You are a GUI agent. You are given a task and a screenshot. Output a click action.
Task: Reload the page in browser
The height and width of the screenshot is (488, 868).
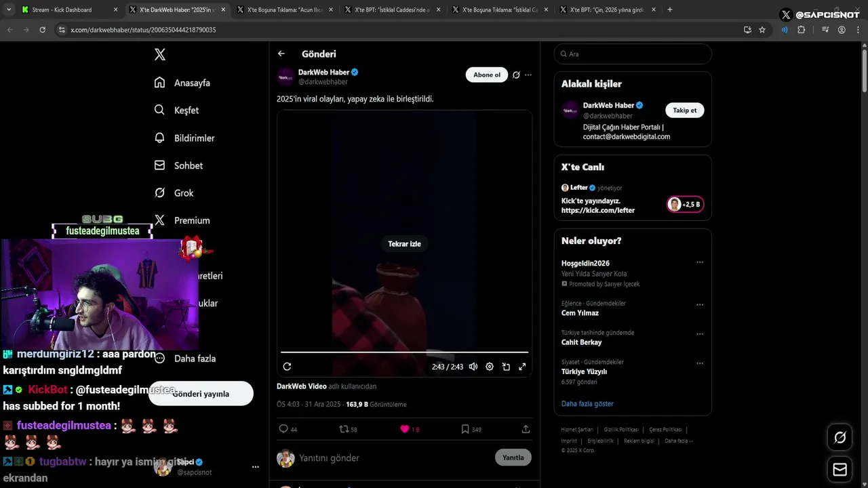[x=43, y=30]
